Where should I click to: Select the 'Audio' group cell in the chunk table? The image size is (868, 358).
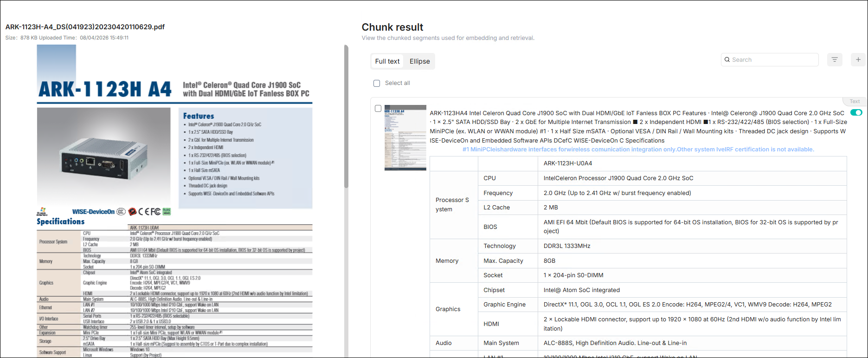click(x=454, y=343)
